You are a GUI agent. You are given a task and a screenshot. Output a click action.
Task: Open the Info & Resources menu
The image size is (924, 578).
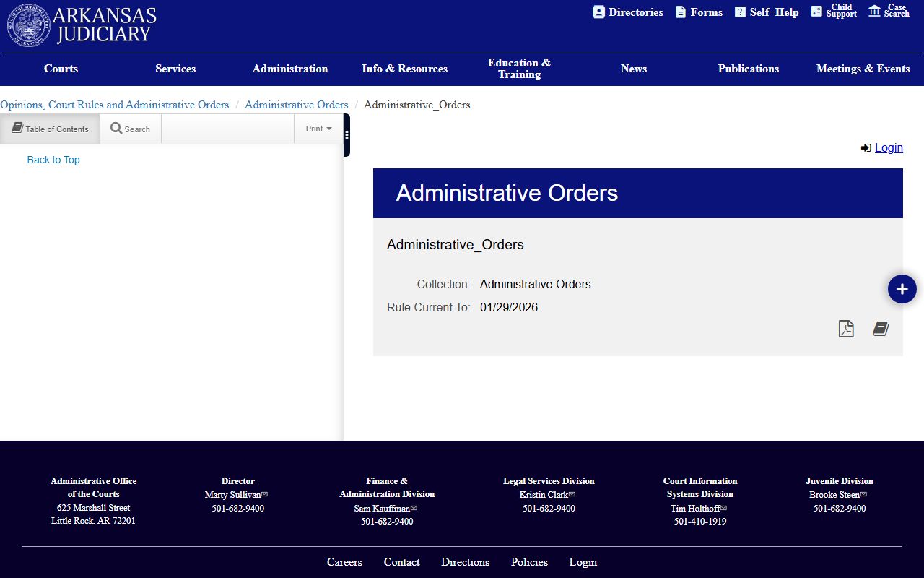click(405, 69)
